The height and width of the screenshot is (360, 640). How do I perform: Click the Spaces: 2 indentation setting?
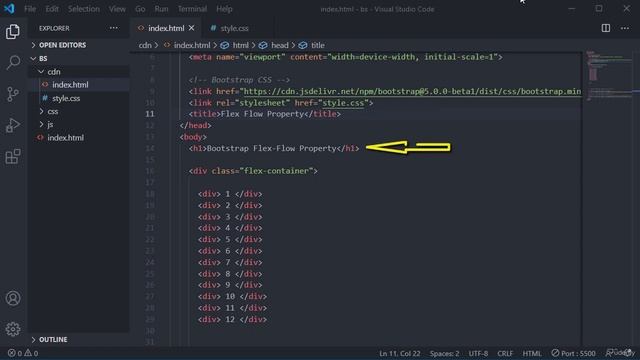pyautogui.click(x=444, y=353)
